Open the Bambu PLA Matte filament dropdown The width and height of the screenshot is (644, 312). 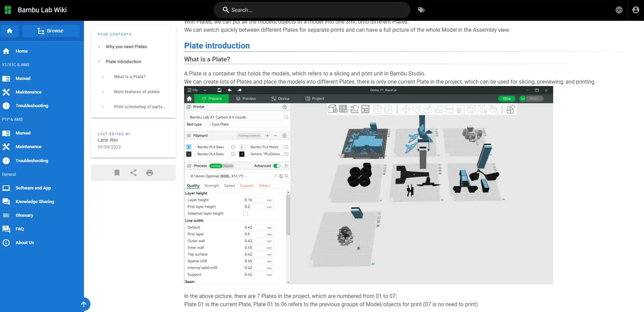(264, 147)
